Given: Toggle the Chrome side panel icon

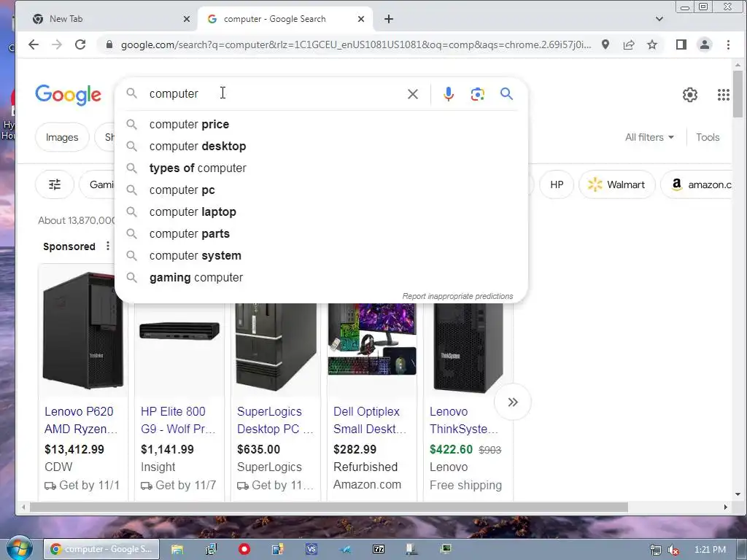Looking at the screenshot, I should 681,44.
